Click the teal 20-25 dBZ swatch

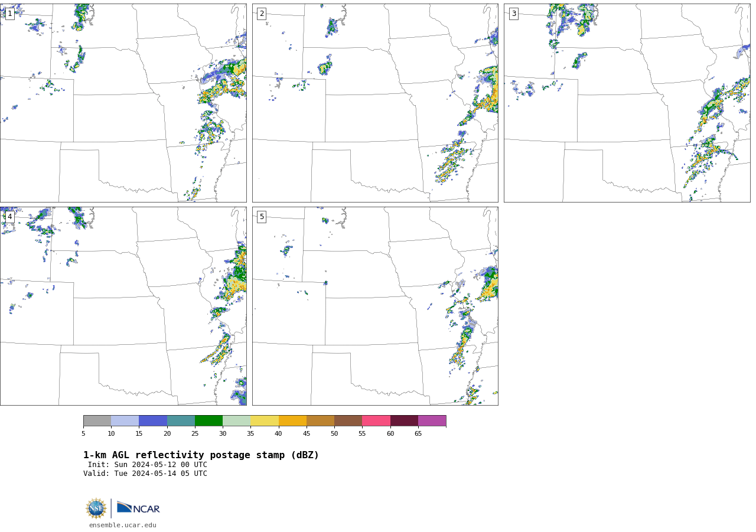[181, 421]
